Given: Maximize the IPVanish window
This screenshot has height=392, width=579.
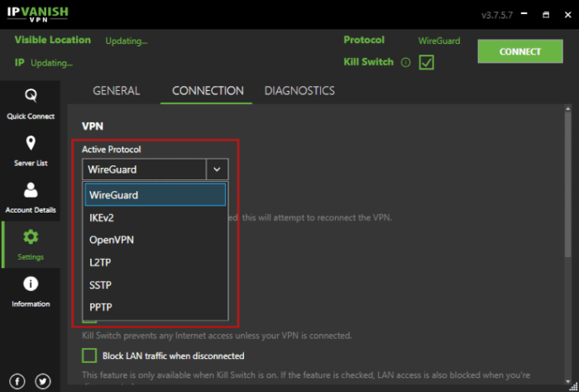Looking at the screenshot, I should point(546,15).
